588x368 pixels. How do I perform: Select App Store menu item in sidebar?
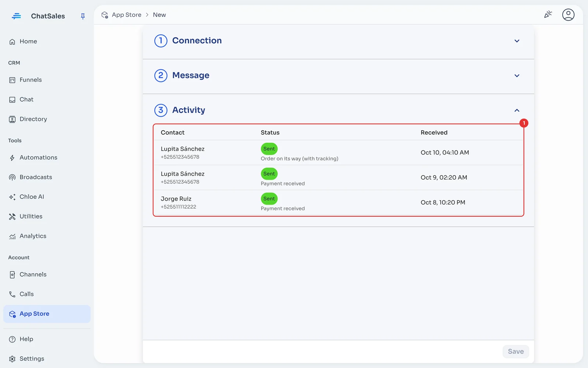47,314
